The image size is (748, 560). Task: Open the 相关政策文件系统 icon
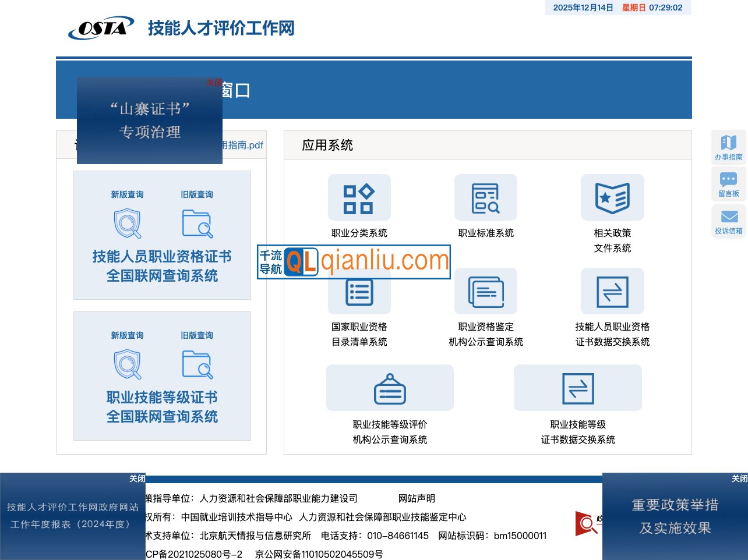(612, 197)
